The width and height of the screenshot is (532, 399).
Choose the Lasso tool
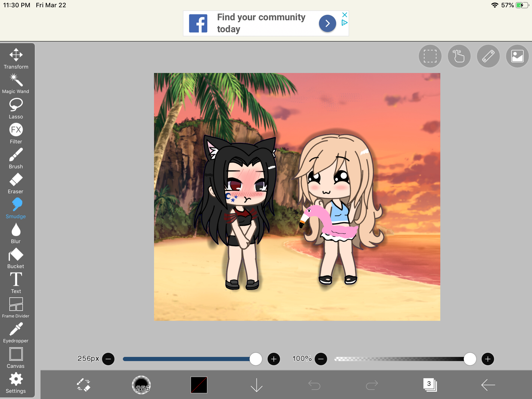16,109
